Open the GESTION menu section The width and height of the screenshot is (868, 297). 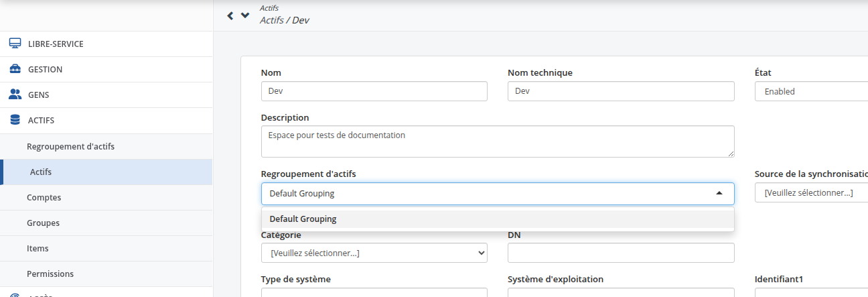pyautogui.click(x=106, y=69)
